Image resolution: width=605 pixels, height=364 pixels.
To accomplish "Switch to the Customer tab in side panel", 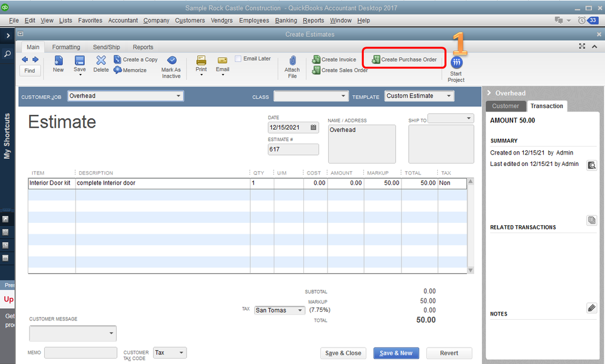I will coord(506,106).
